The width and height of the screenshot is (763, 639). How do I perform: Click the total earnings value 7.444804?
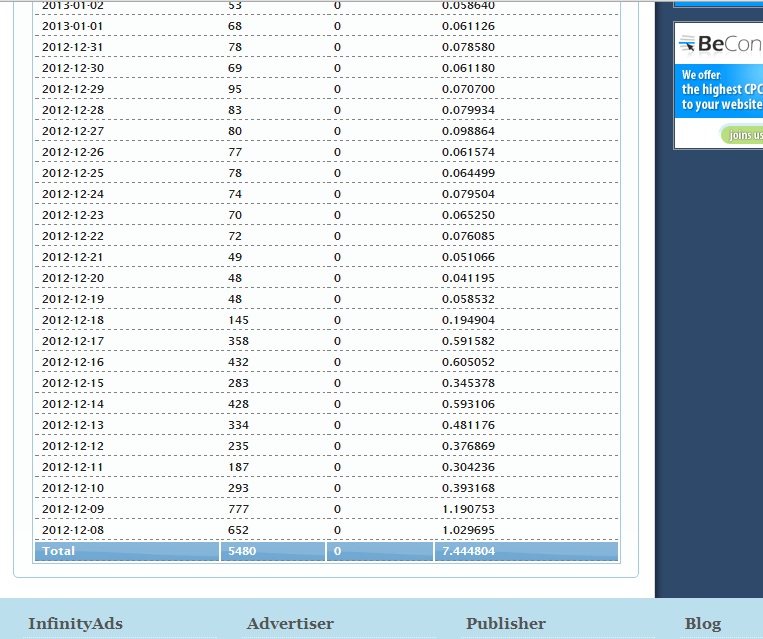point(468,551)
